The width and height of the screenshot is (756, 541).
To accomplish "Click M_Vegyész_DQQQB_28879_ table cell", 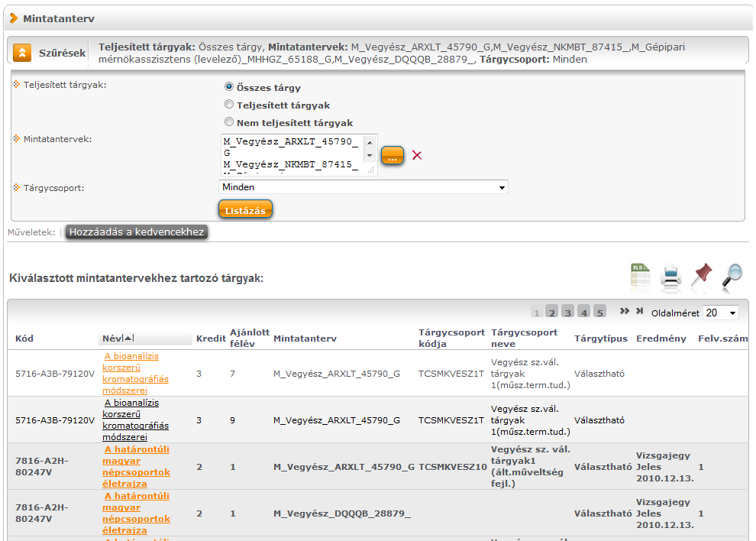I will click(342, 513).
